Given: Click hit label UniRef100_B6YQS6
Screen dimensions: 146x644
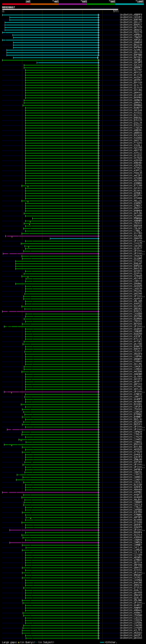Looking at the screenshot, I should (131, 324).
